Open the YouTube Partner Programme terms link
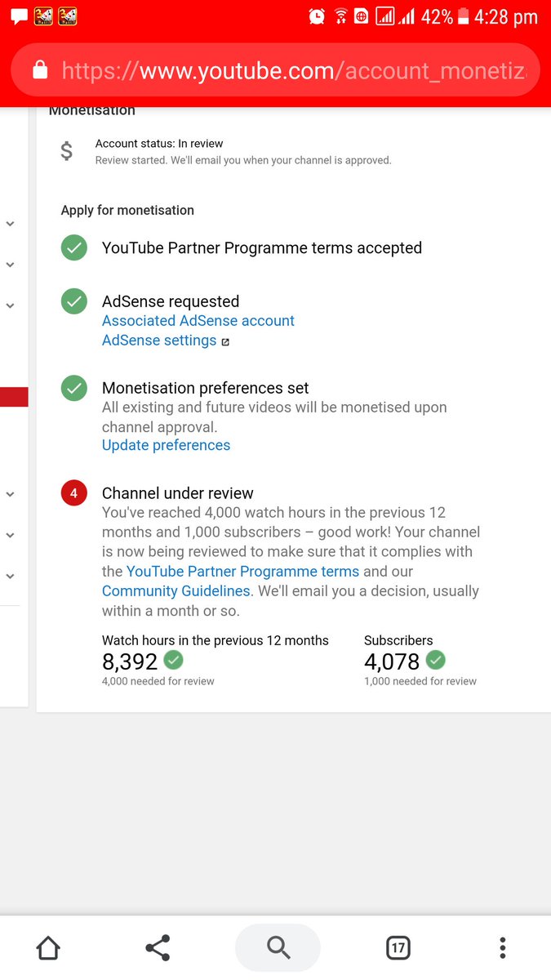This screenshot has height=980, width=551. coord(242,572)
